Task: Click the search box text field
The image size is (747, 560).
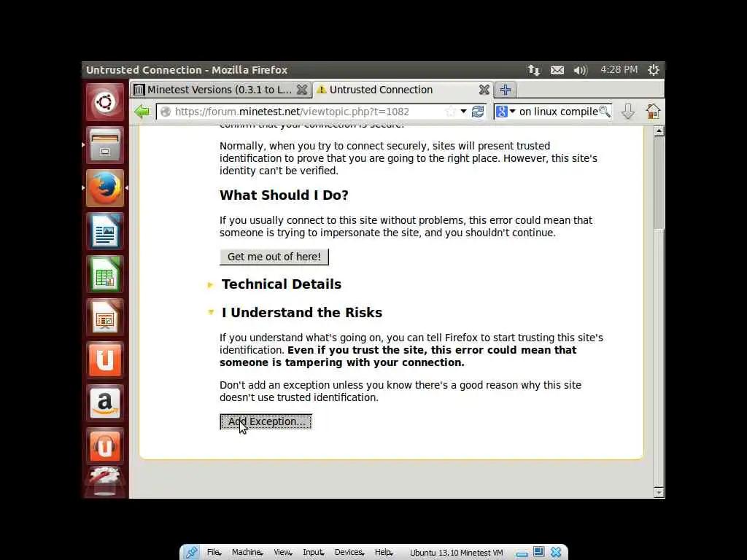Action: coord(558,112)
